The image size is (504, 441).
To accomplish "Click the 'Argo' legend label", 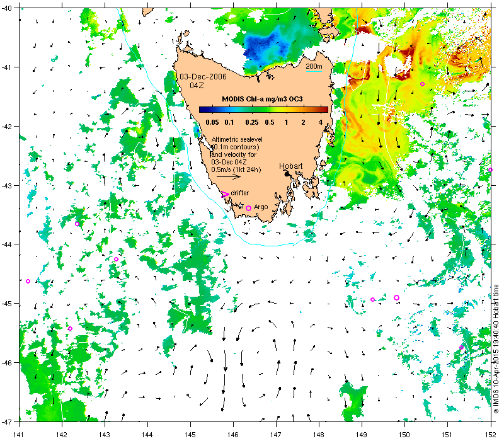I will click(261, 207).
